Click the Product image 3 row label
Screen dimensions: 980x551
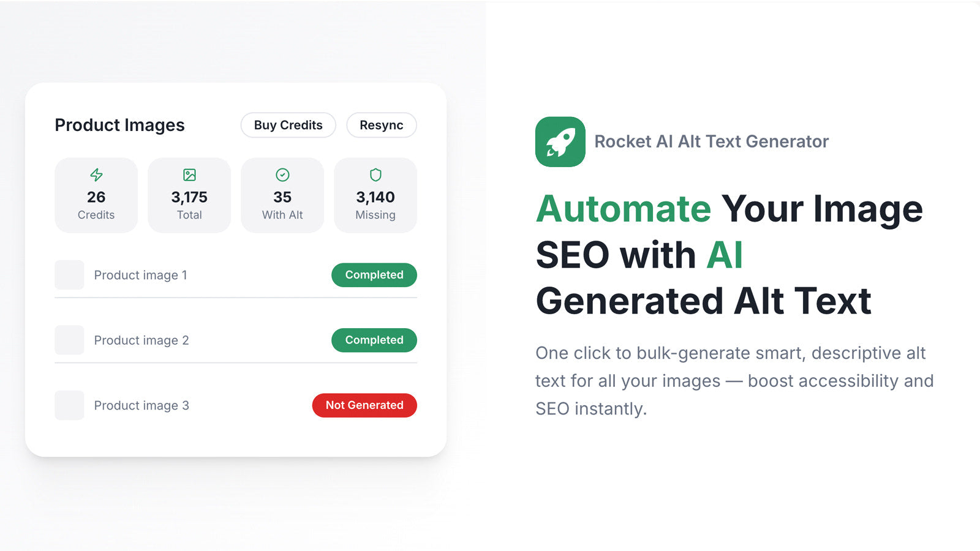141,405
